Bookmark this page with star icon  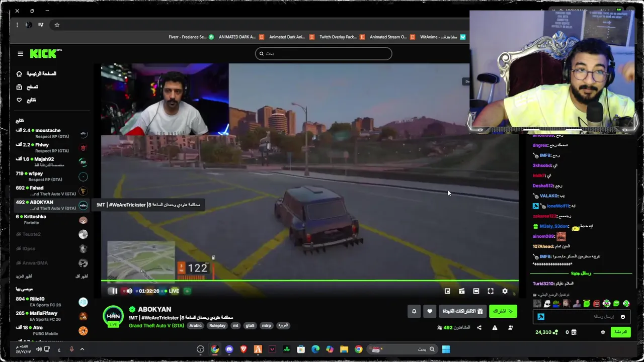coord(57,25)
